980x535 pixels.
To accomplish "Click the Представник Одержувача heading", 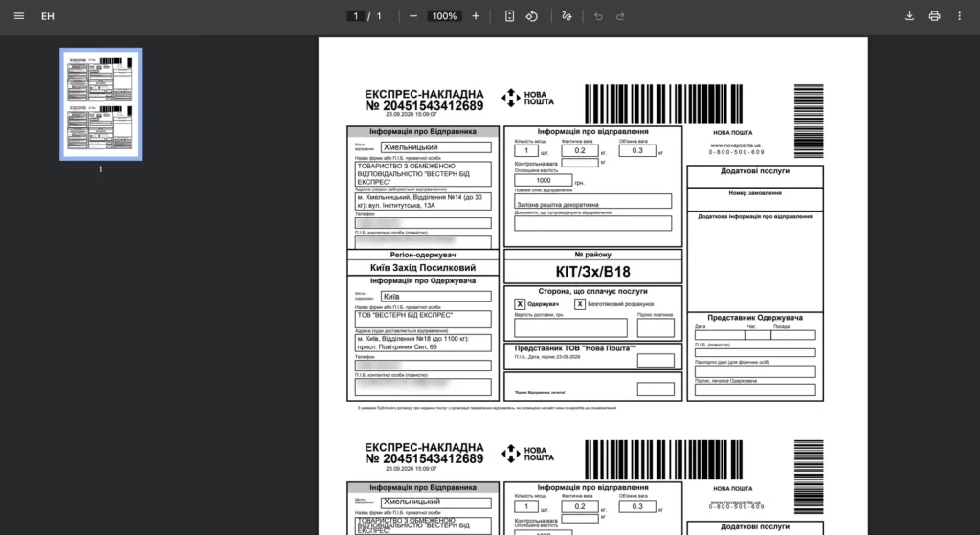I will coord(755,318).
